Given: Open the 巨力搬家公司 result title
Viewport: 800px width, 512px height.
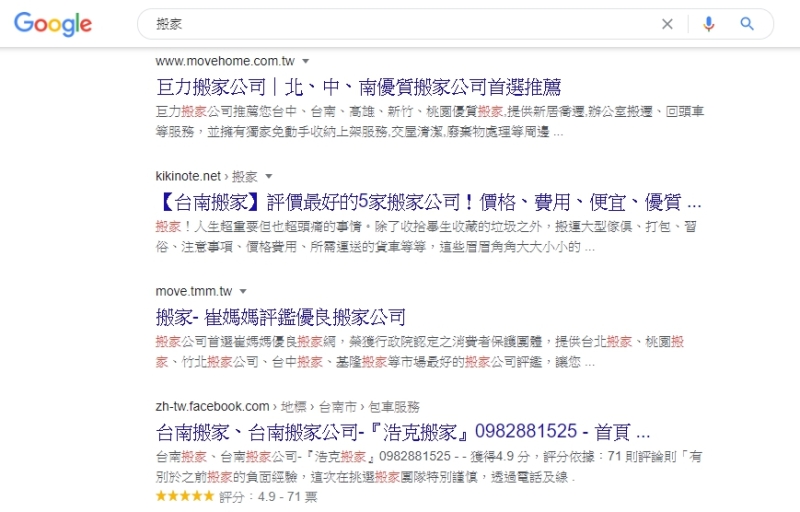Looking at the screenshot, I should point(359,87).
